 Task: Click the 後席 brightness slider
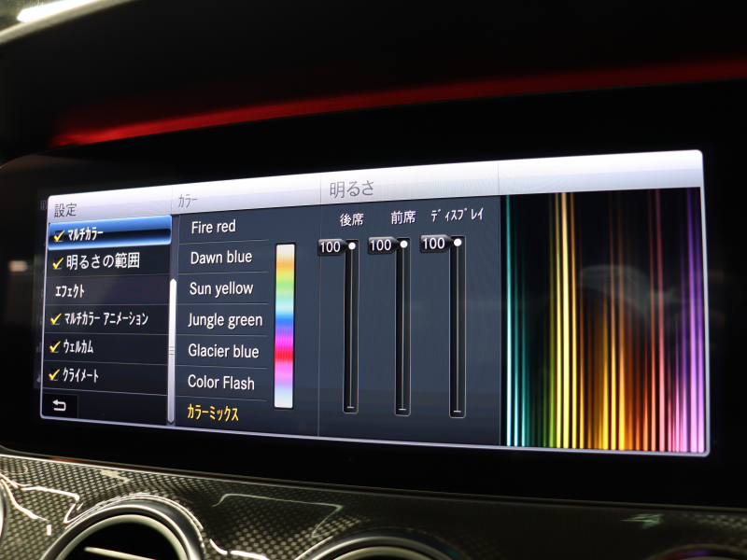pos(351,326)
